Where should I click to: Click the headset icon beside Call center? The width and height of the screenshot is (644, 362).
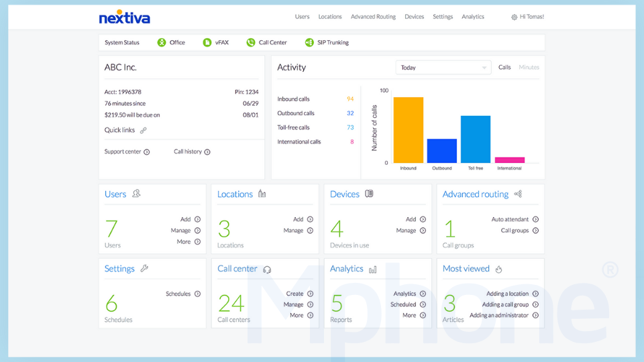click(267, 269)
